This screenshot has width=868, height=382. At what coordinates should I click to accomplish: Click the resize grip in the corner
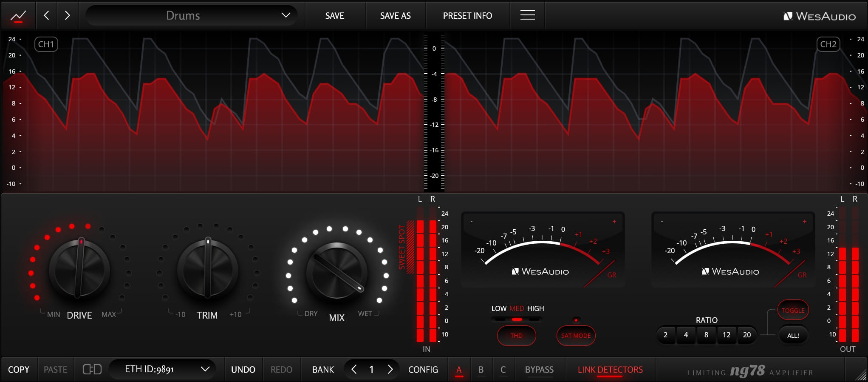[861, 375]
